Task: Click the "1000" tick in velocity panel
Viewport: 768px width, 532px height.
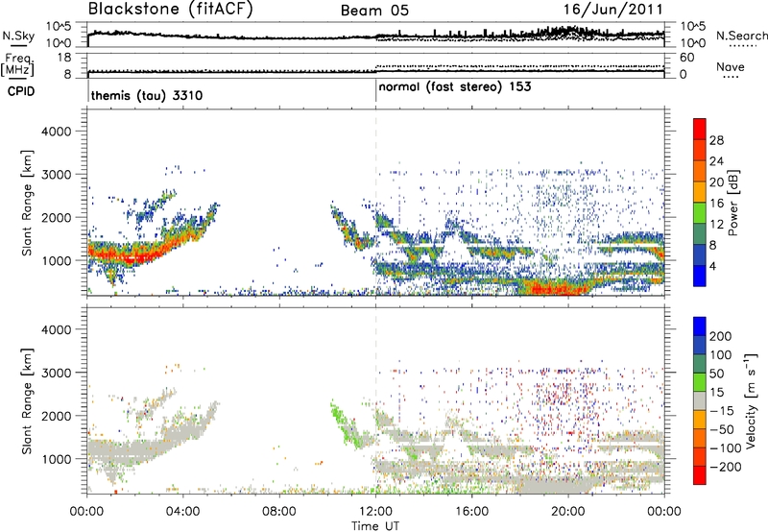Action: point(56,459)
